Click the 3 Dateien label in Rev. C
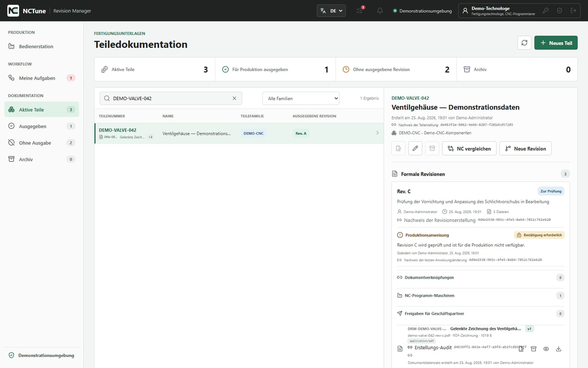 click(x=498, y=212)
